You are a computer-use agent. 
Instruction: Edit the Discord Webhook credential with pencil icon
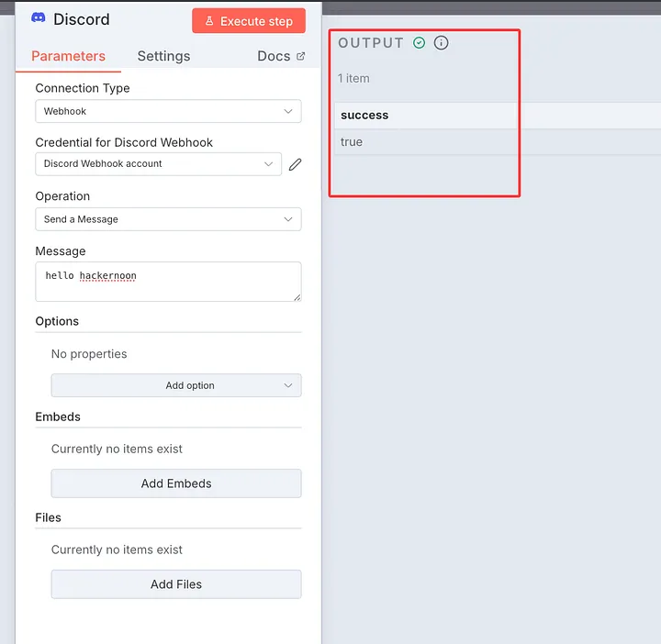coord(295,164)
